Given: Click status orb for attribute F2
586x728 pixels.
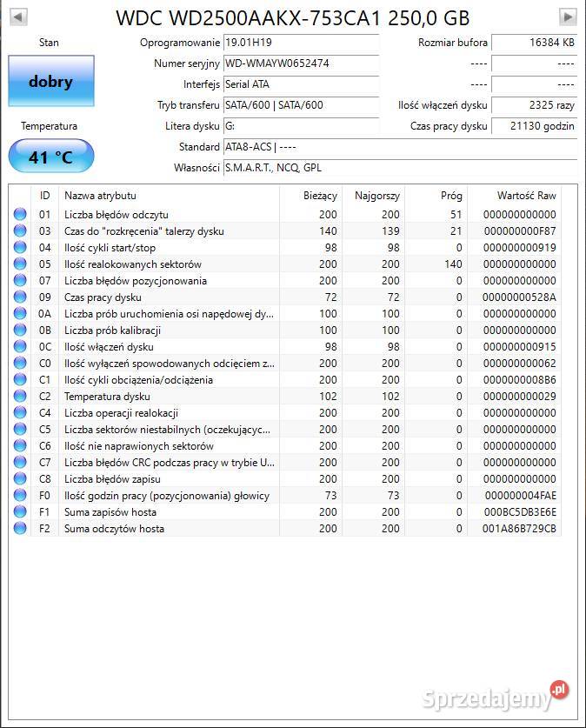Looking at the screenshot, I should pos(20,528).
